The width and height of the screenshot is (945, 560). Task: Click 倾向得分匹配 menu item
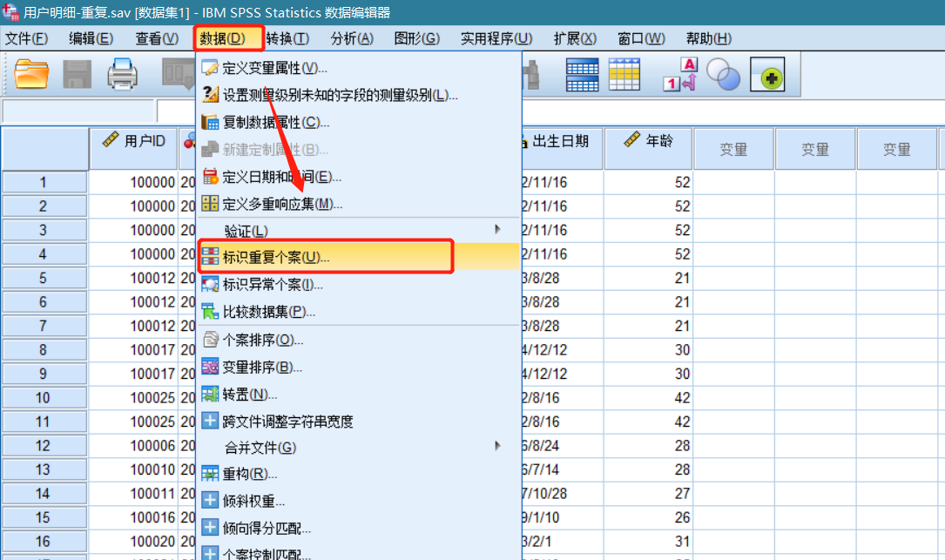359,528
